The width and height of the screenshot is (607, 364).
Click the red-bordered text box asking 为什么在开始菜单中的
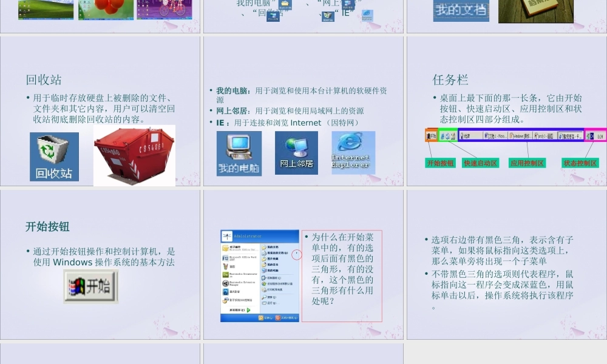click(x=342, y=276)
